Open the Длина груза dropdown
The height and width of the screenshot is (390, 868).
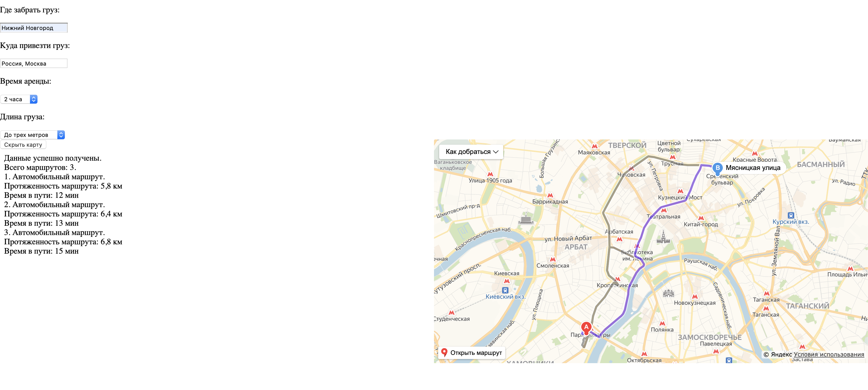(x=32, y=135)
